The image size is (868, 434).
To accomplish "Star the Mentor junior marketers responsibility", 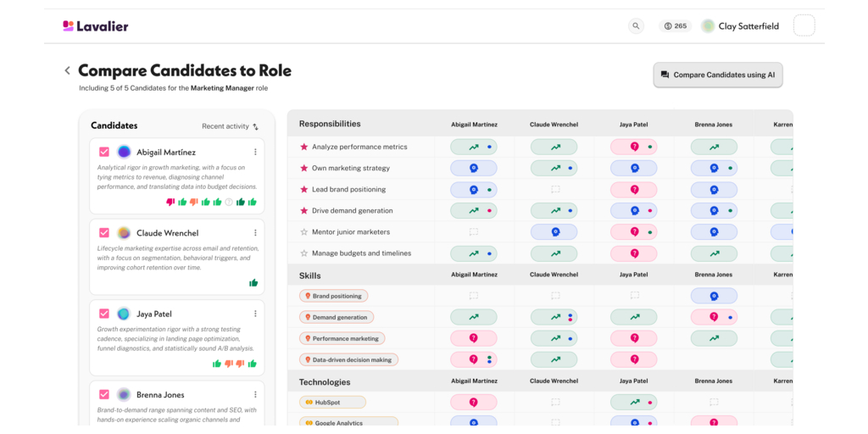I will [303, 232].
